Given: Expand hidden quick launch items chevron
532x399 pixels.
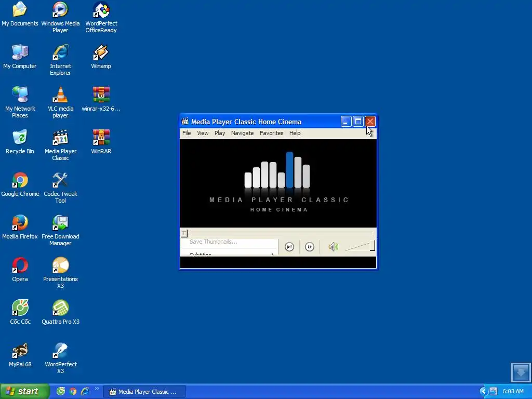Looking at the screenshot, I should pyautogui.click(x=97, y=389).
